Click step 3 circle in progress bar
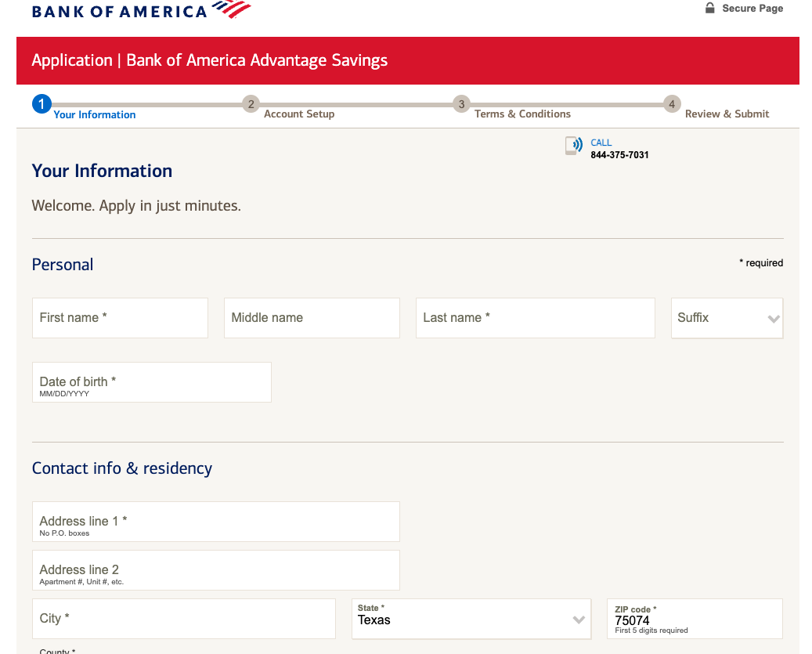This screenshot has height=654, width=812. [461, 104]
